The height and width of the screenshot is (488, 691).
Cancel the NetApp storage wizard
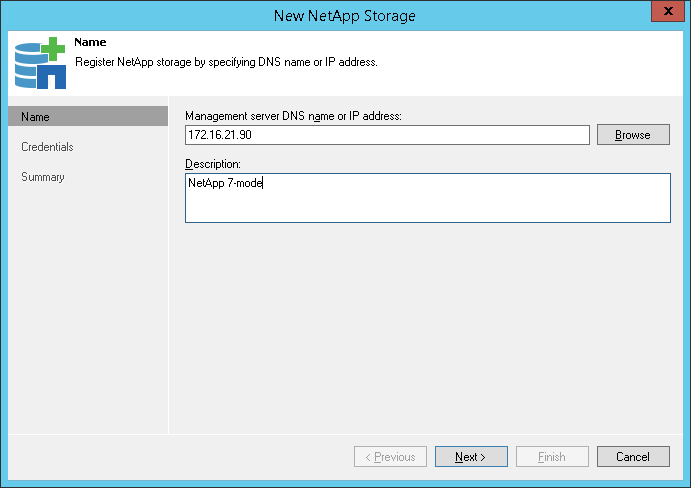pos(633,457)
